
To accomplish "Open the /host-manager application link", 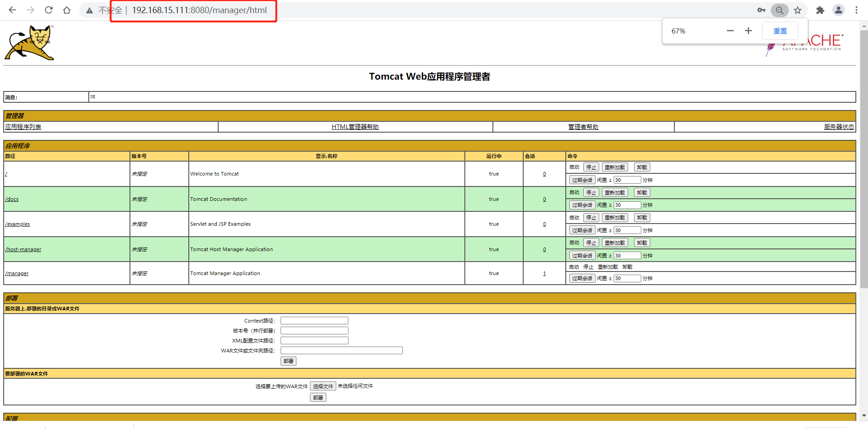I will click(x=23, y=249).
